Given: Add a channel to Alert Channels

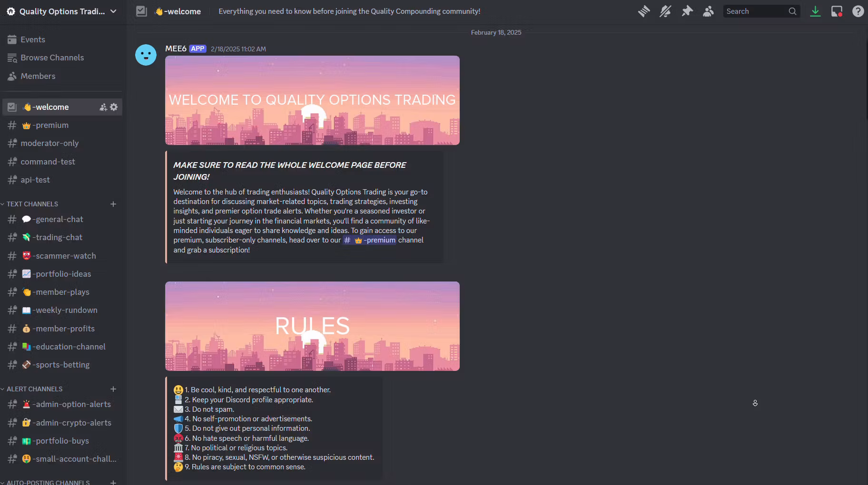Looking at the screenshot, I should (113, 389).
